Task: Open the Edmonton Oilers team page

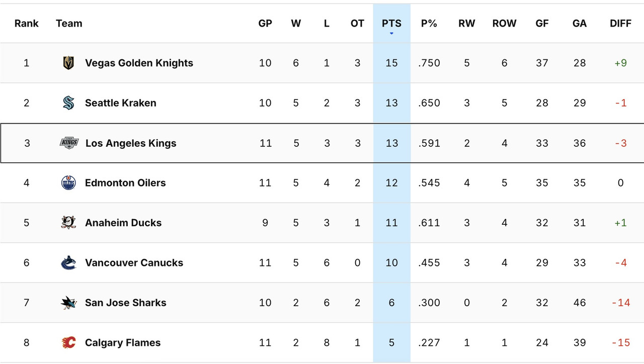Action: click(125, 183)
